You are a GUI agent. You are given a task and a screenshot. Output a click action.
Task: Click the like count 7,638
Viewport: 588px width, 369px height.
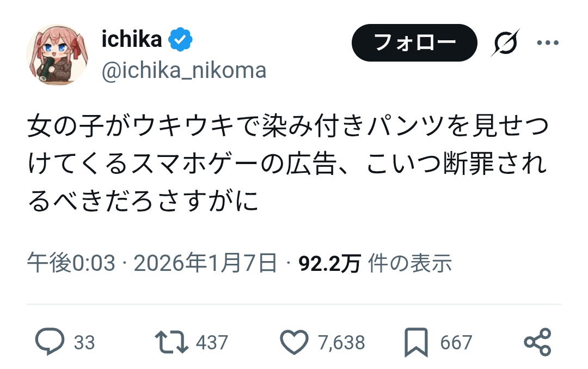click(341, 342)
